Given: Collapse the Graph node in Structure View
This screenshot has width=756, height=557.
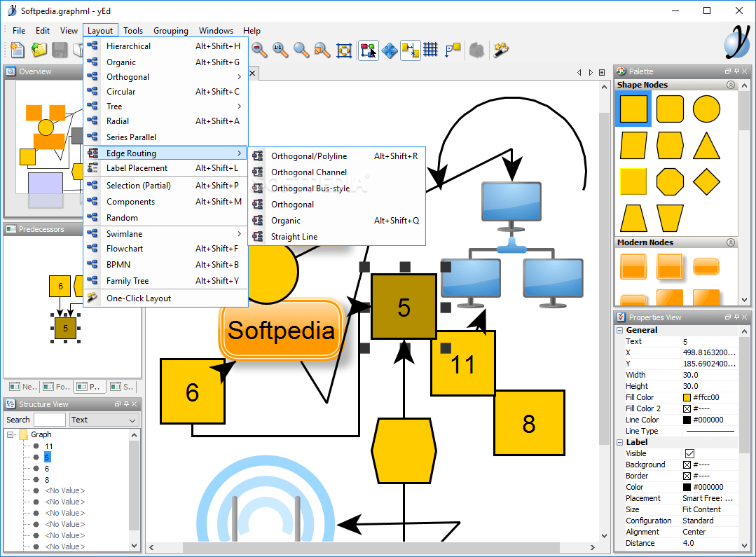Looking at the screenshot, I should coord(11,434).
